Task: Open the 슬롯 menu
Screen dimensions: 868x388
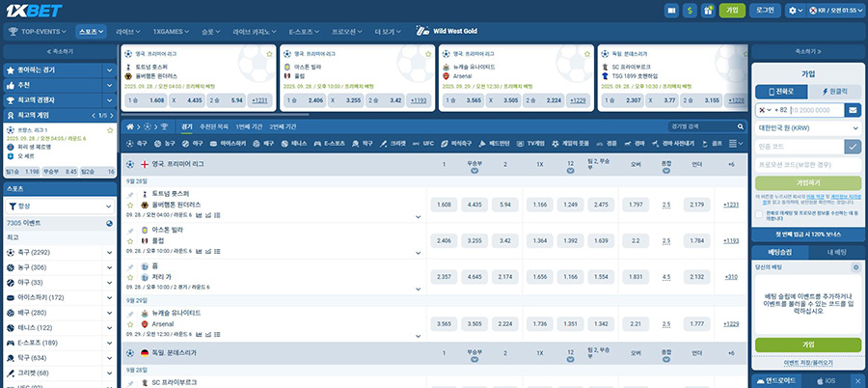Action: (210, 32)
